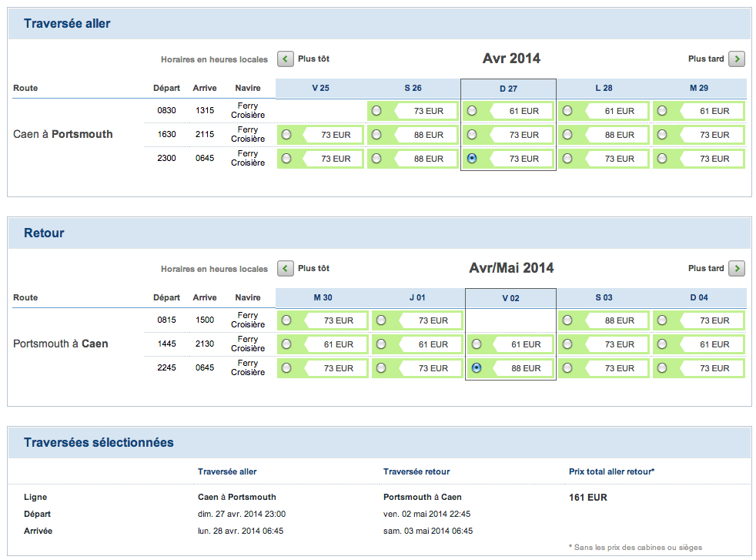Pick 2245 return crossing on D 04
This screenshot has width=756, height=560.
coord(663,368)
